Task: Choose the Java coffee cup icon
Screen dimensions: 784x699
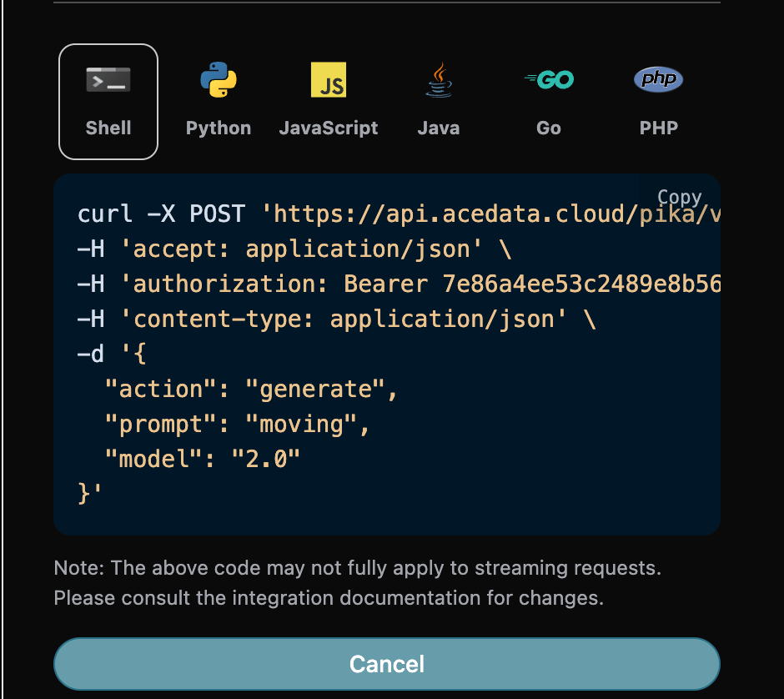Action: [438, 78]
